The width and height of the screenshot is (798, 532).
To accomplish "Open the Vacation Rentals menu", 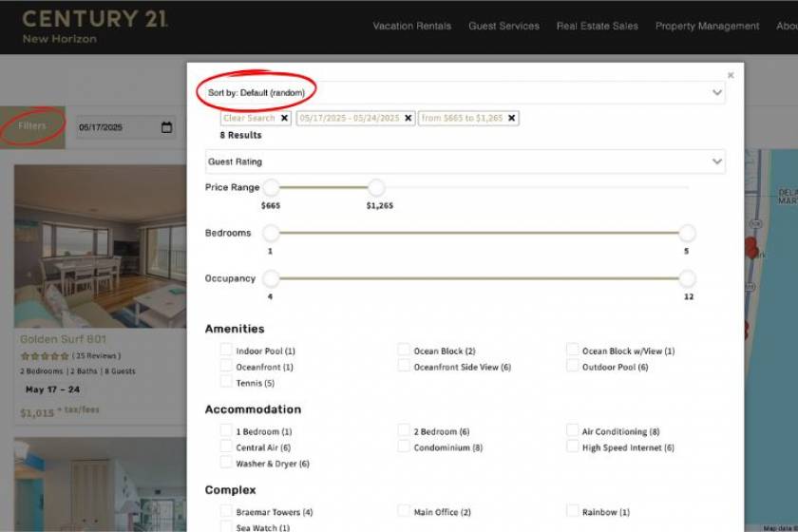I will click(411, 26).
